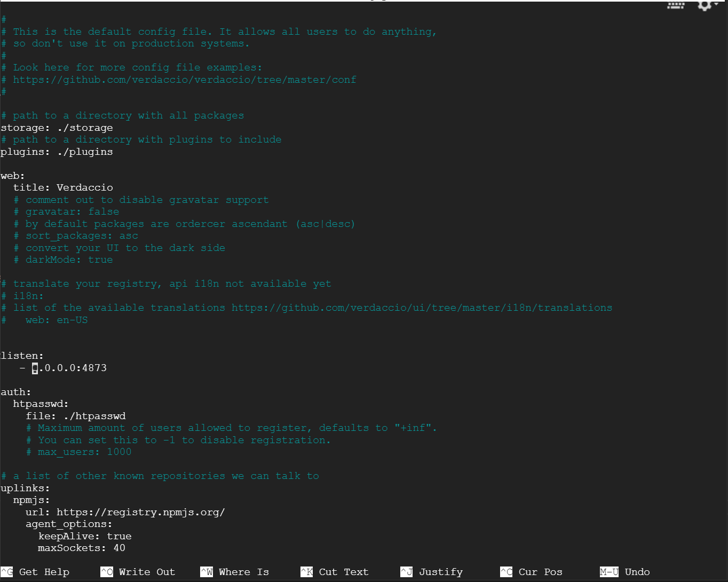
Task: Click the title: Verdaccio line
Action: coord(63,187)
